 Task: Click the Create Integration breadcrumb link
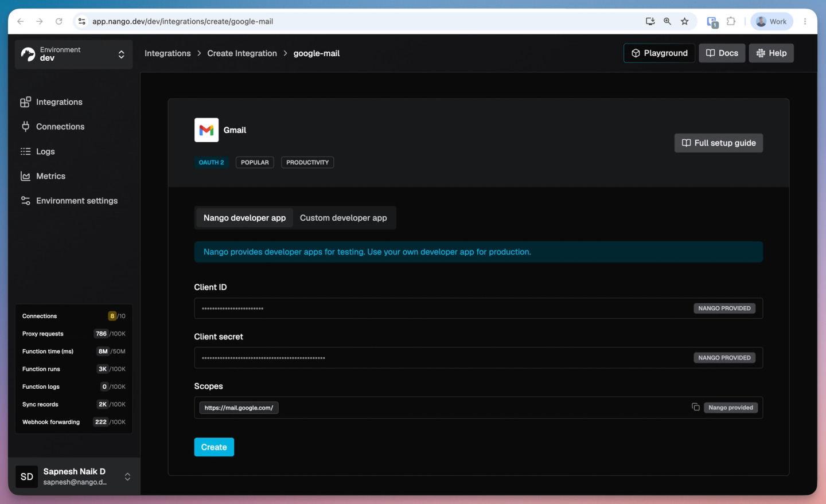click(242, 53)
